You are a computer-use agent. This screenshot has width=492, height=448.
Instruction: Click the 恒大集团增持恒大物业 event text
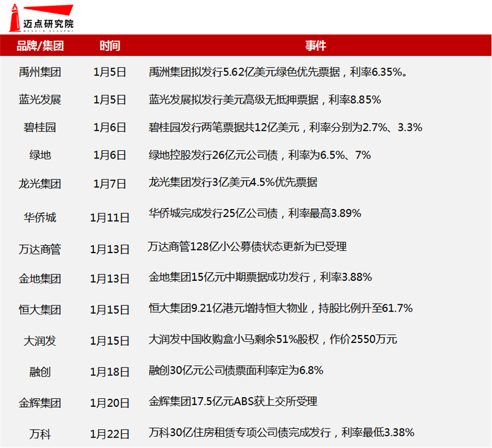click(280, 308)
